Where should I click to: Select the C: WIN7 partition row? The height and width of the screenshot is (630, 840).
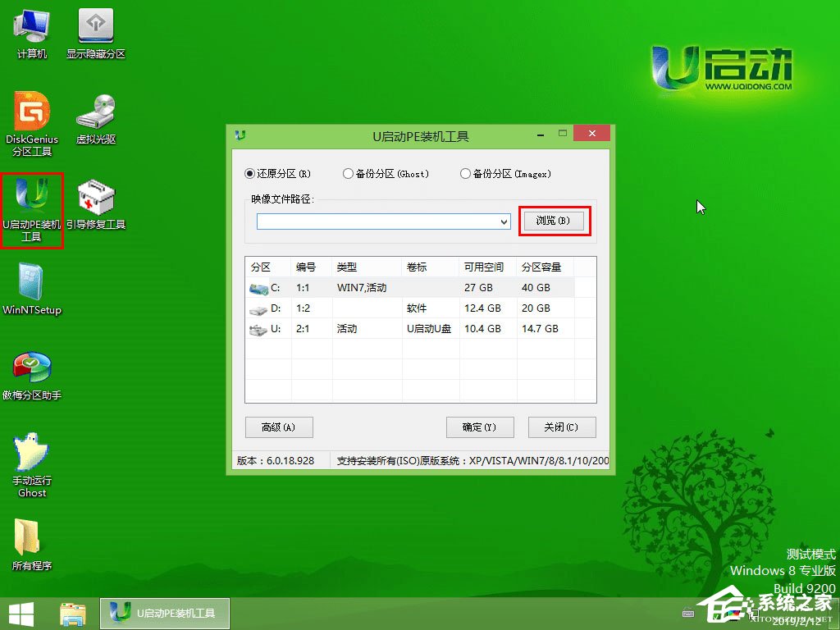[x=369, y=287]
